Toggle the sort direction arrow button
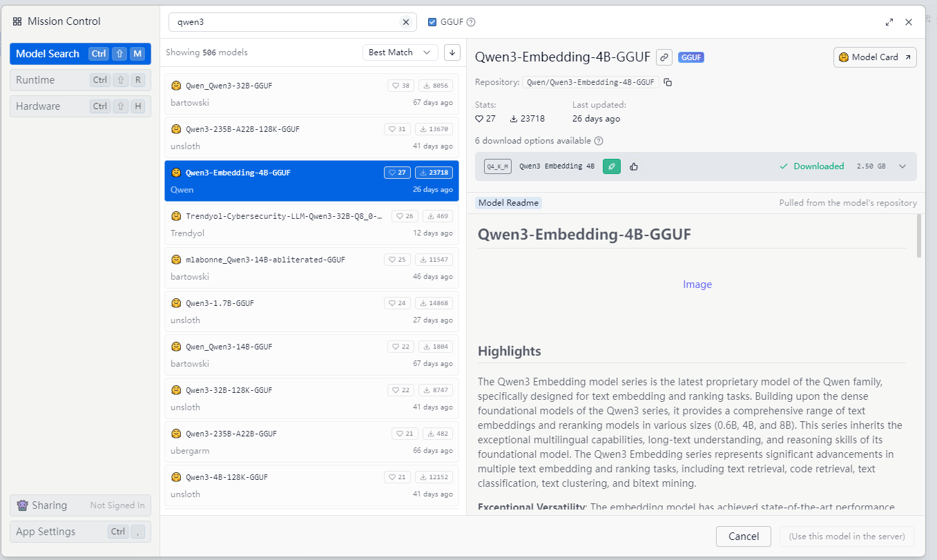The height and width of the screenshot is (560, 937). tap(452, 52)
